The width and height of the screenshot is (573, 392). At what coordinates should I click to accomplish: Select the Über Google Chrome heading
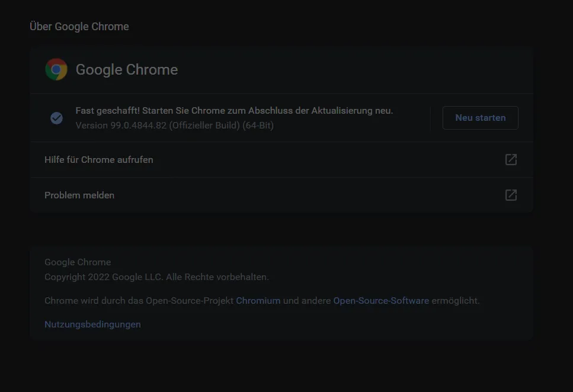[x=79, y=26]
